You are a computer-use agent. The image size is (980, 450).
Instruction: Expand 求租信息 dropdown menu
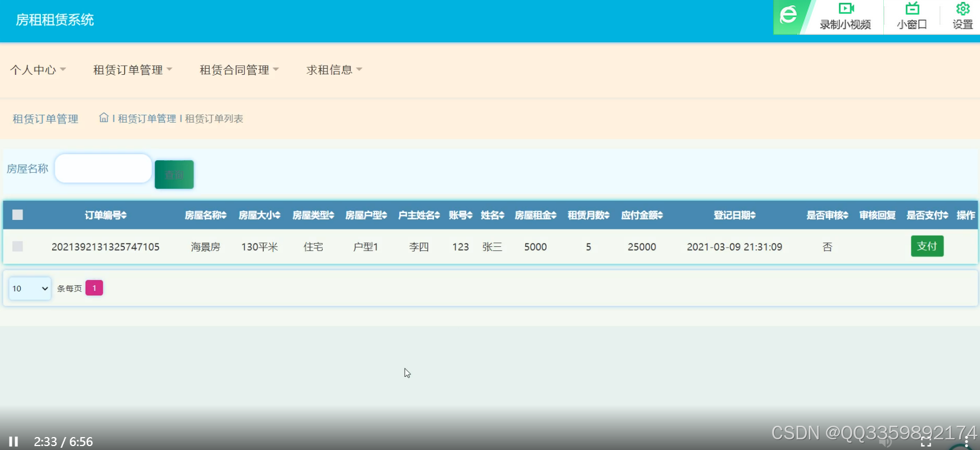[334, 70]
